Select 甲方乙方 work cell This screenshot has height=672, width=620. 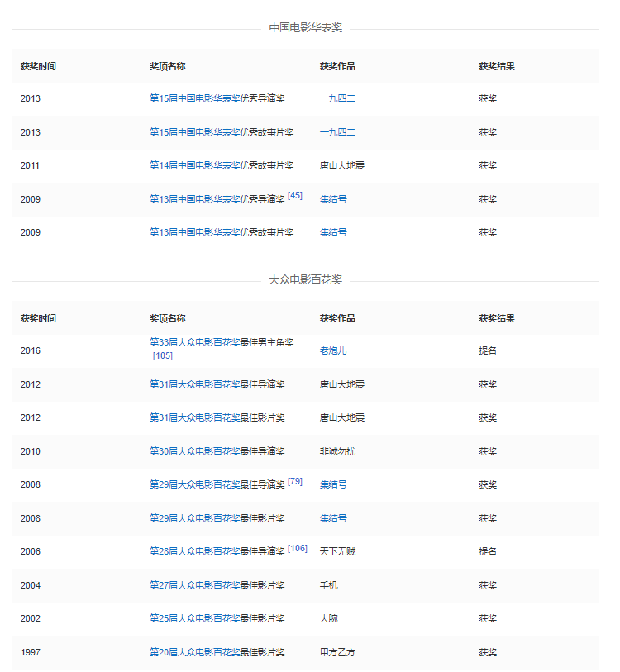tap(337, 652)
